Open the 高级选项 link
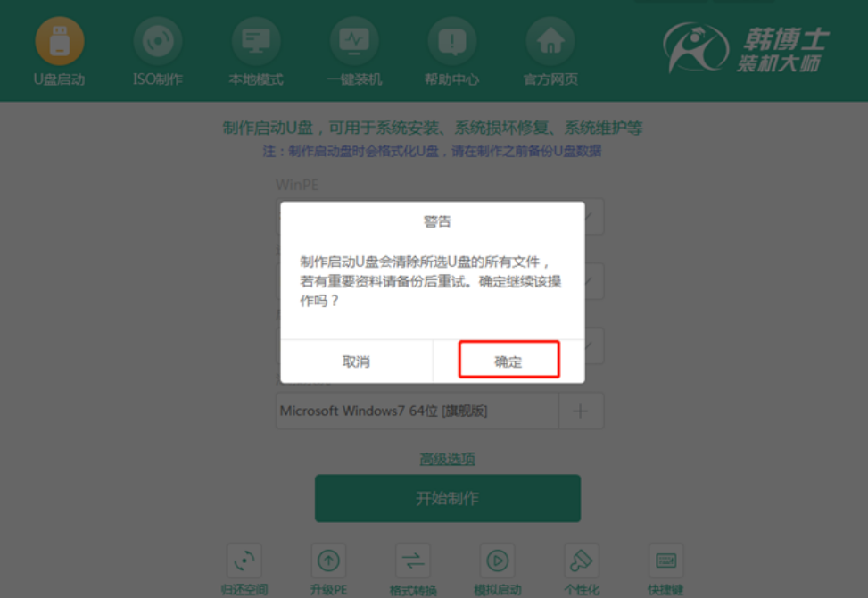The height and width of the screenshot is (598, 868). (x=447, y=459)
